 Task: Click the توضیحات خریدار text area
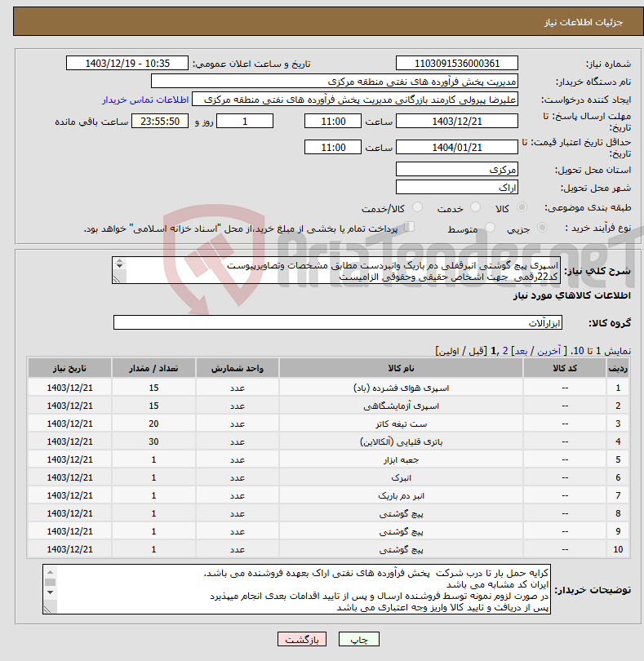click(x=296, y=589)
